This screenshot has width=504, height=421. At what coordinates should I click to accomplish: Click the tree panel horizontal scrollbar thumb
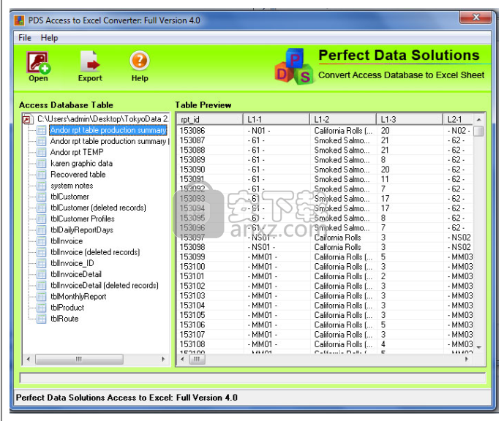tap(79, 359)
